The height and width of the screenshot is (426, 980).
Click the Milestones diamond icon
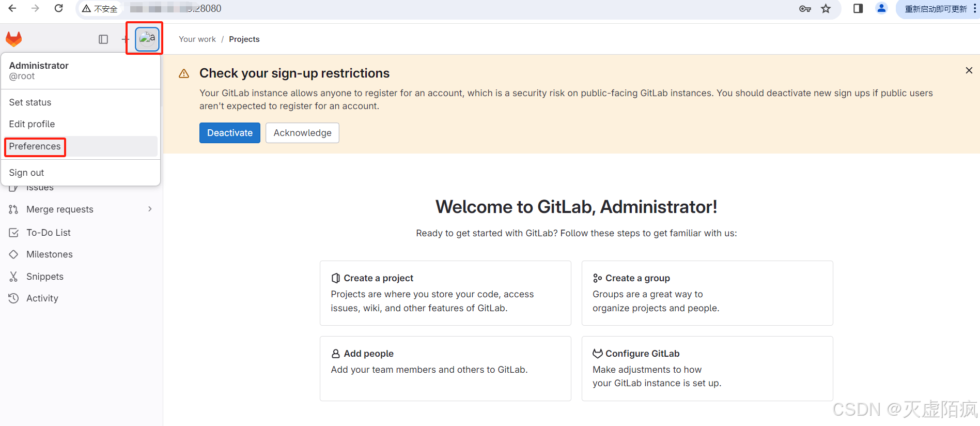13,254
